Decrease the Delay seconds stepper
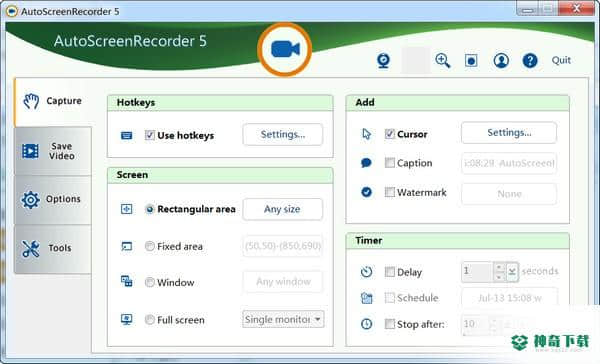 [x=499, y=277]
